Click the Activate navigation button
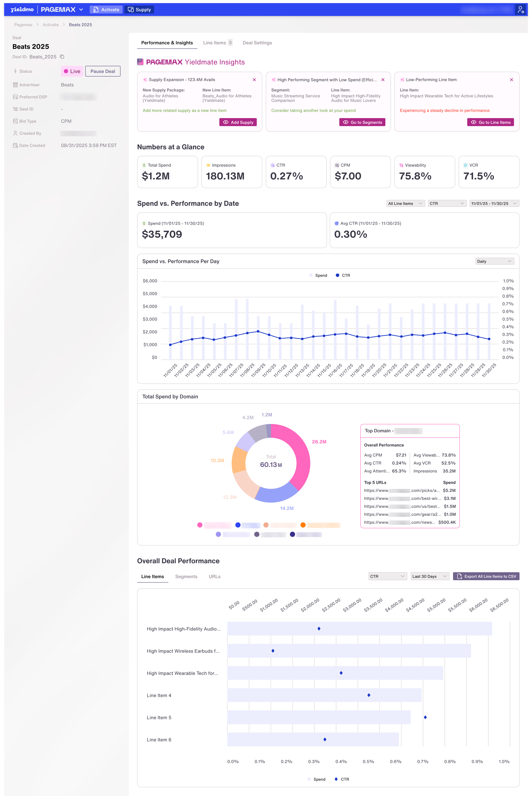 pyautogui.click(x=106, y=10)
